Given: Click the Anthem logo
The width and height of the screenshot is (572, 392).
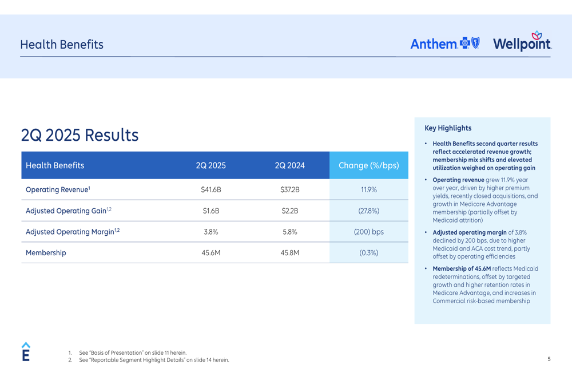Looking at the screenshot, I should [x=444, y=43].
